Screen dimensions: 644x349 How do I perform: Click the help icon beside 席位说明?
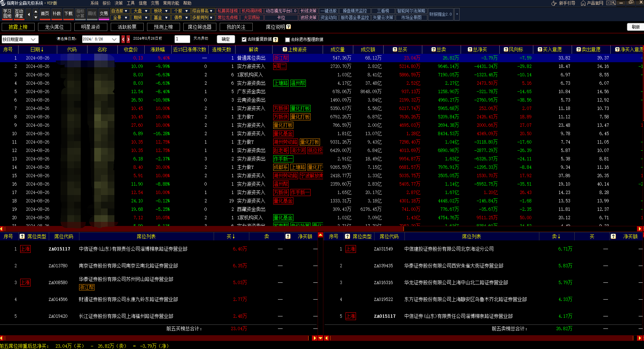click(288, 27)
